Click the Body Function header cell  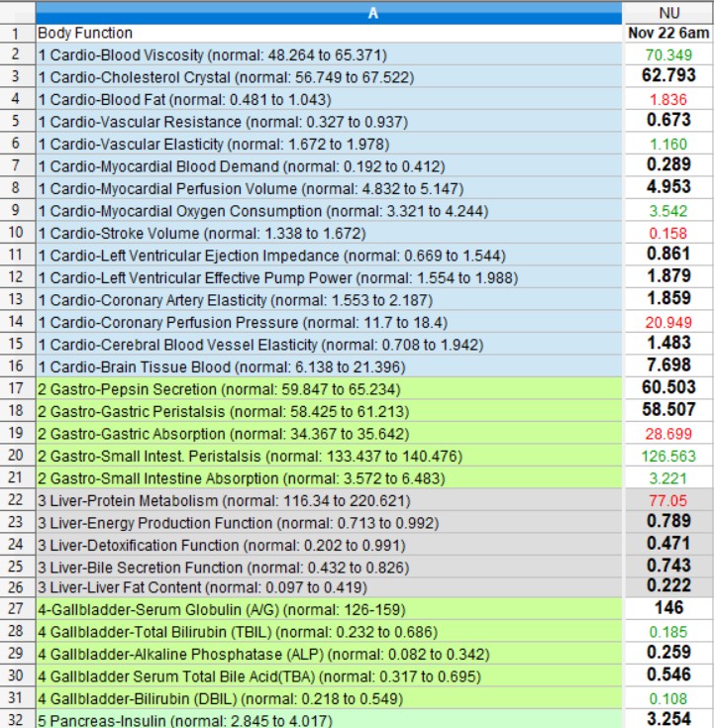(85, 33)
